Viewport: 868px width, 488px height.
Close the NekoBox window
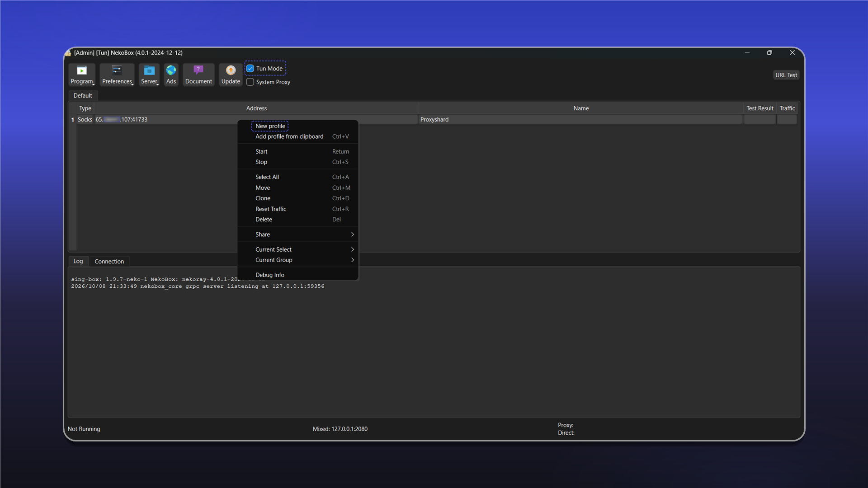(792, 53)
